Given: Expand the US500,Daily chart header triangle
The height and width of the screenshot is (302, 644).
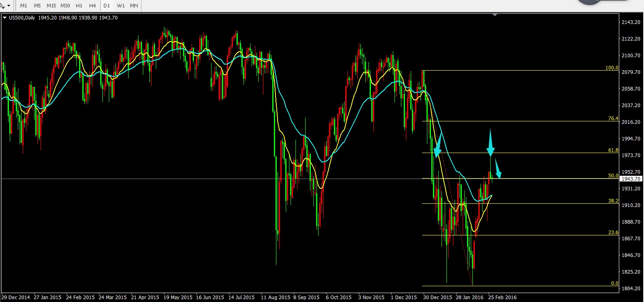Looking at the screenshot, I should pos(4,18).
